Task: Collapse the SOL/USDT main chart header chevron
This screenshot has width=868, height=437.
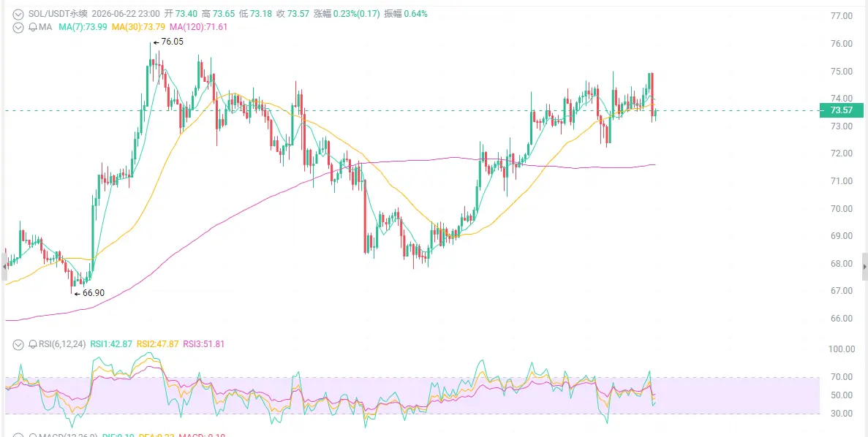Action: [18, 14]
